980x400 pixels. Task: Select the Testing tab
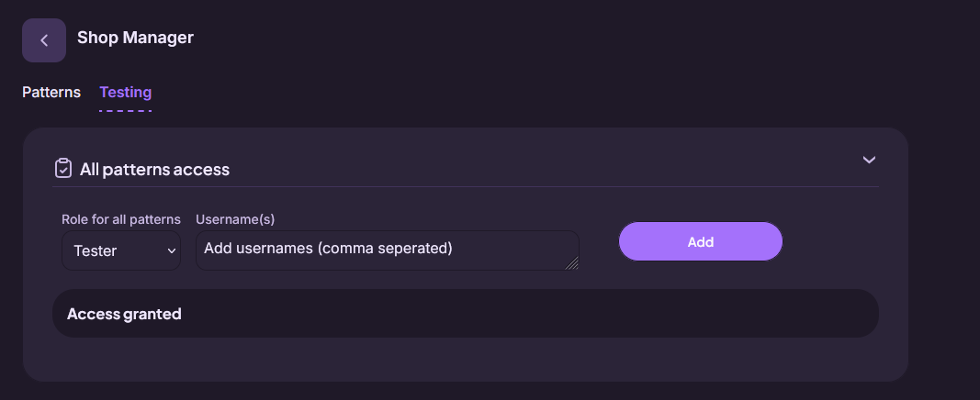126,93
